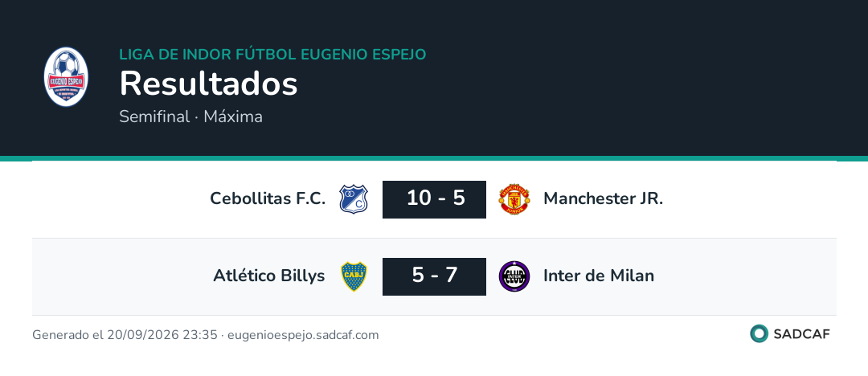The image size is (868, 376).
Task: Click the Manchester JR. team crest
Action: point(514,199)
